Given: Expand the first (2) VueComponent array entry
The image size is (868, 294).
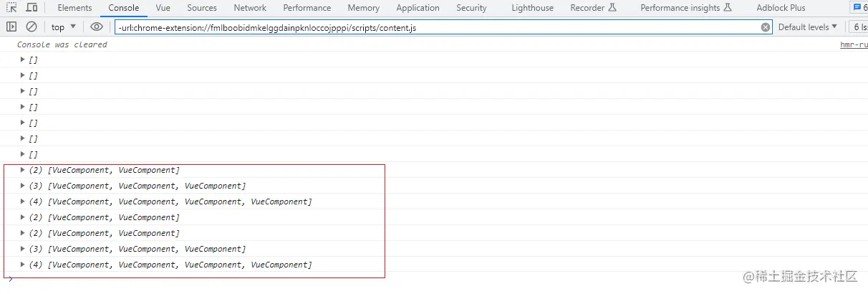Looking at the screenshot, I should click(x=23, y=170).
